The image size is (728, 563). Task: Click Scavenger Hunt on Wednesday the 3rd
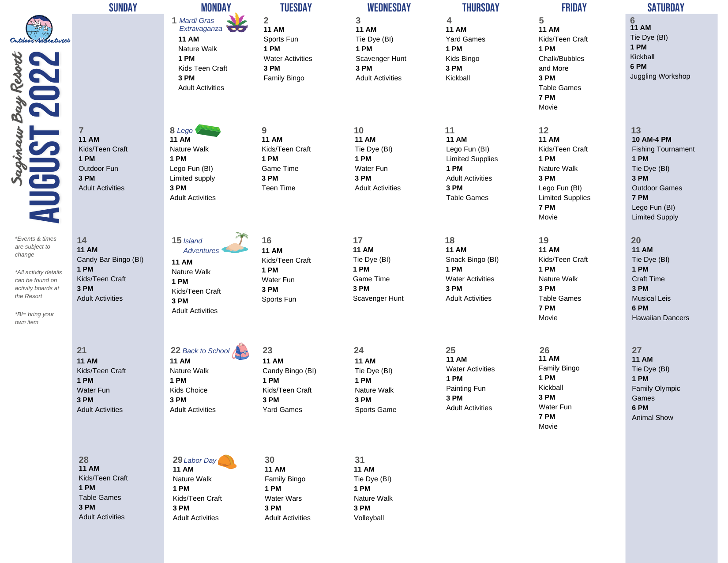coord(381,59)
